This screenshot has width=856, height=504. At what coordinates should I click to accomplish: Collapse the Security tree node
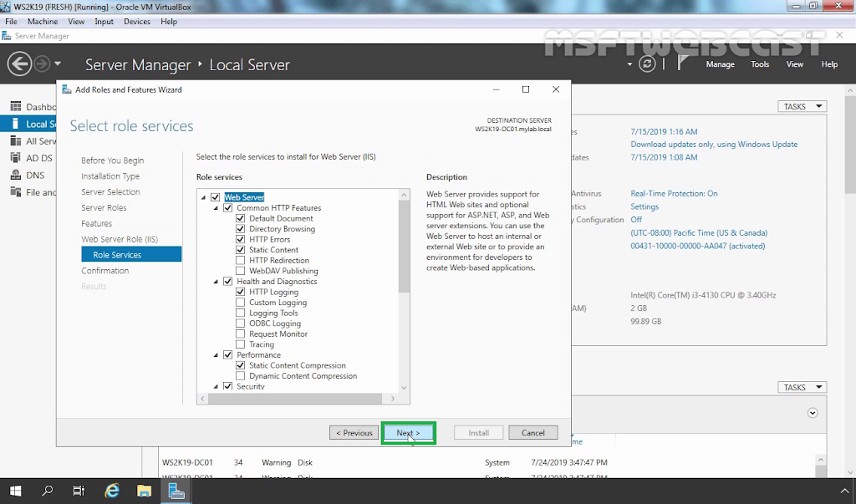[216, 387]
